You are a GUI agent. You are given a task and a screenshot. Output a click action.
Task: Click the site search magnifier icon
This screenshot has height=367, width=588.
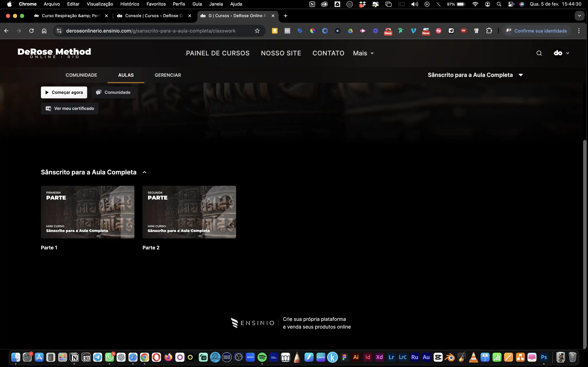(x=539, y=53)
